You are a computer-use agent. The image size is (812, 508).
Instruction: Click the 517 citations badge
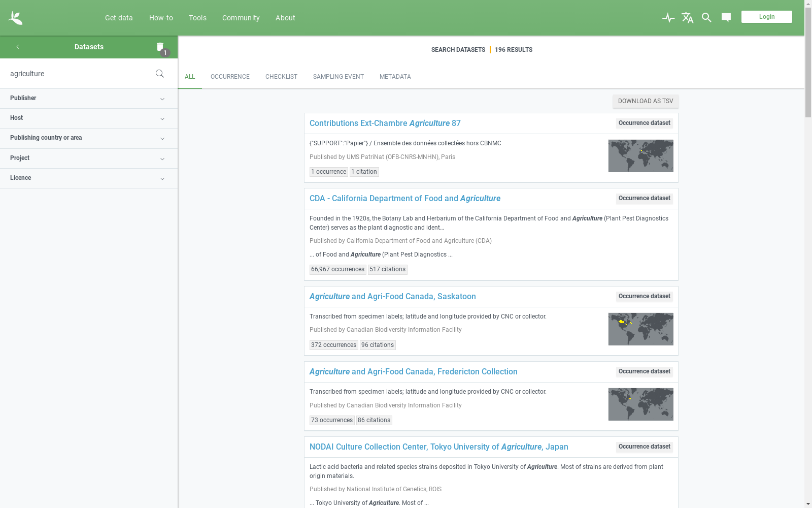[388, 270]
